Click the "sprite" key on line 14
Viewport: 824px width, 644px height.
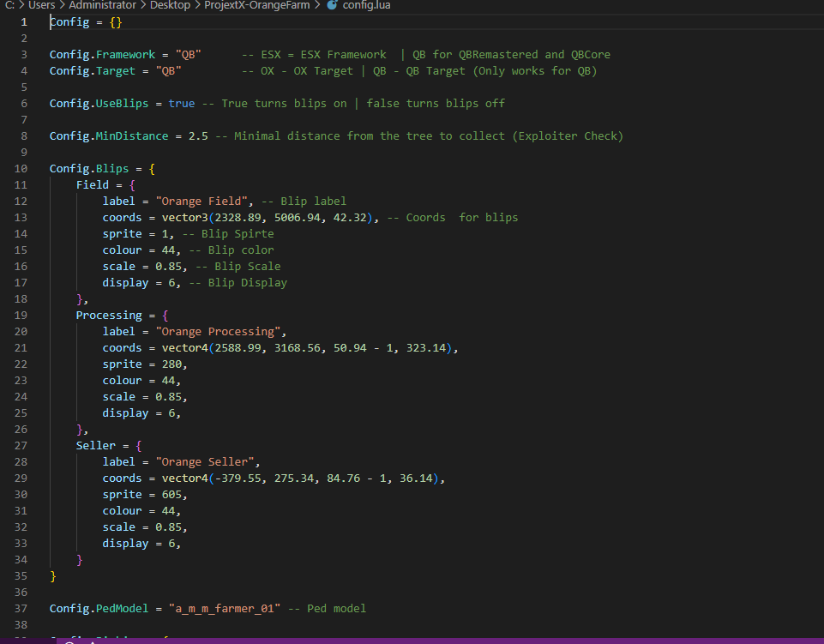click(122, 234)
